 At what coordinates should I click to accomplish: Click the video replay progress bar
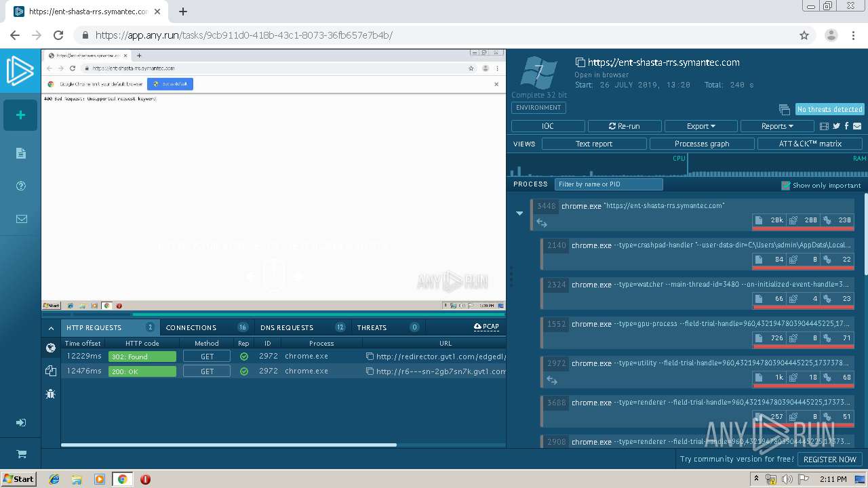(x=273, y=314)
